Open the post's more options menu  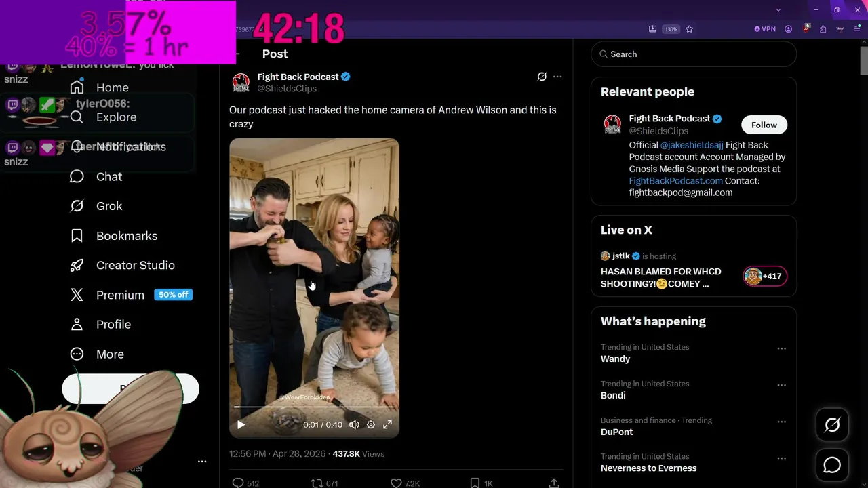557,77
